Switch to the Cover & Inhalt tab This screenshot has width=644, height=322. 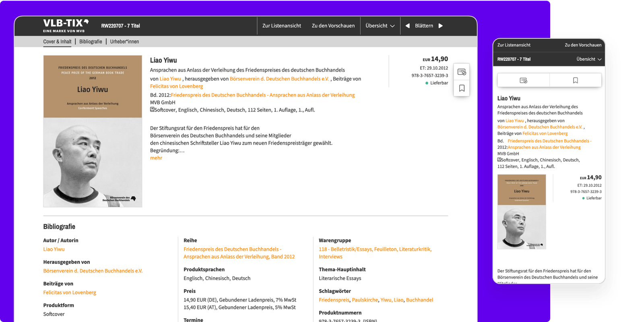point(57,42)
